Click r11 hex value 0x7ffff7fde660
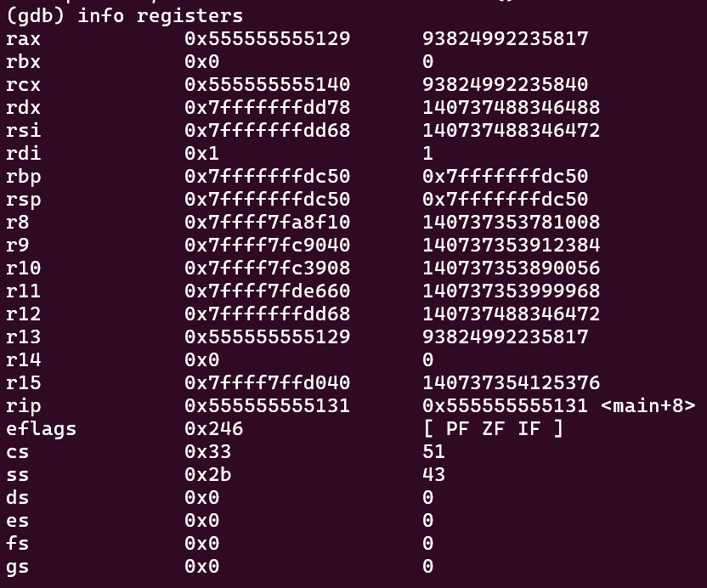 pyautogui.click(x=268, y=291)
